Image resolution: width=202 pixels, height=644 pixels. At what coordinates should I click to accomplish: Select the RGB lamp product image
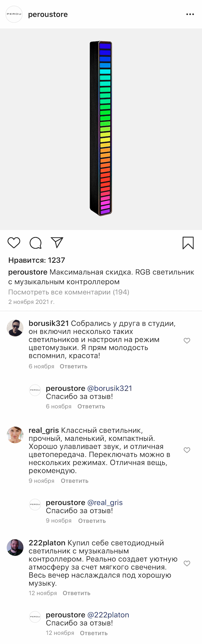(x=101, y=126)
